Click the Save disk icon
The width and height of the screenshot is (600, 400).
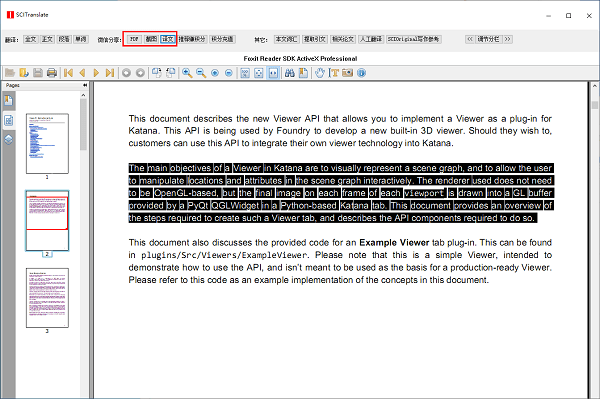(37, 73)
